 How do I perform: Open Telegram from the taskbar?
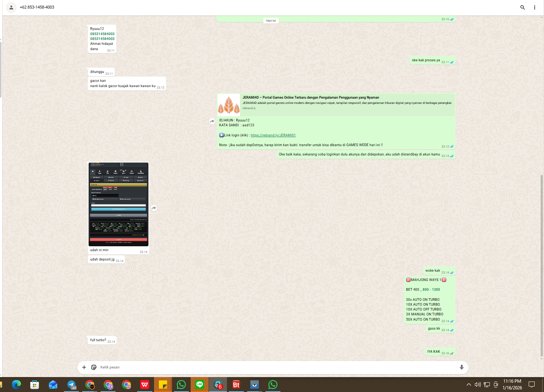coord(71,385)
